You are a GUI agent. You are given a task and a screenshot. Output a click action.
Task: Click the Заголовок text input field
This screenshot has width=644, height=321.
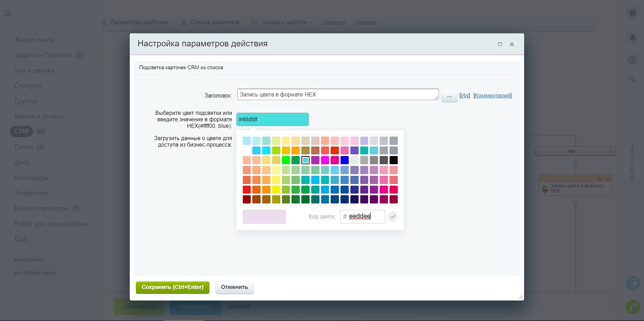338,94
